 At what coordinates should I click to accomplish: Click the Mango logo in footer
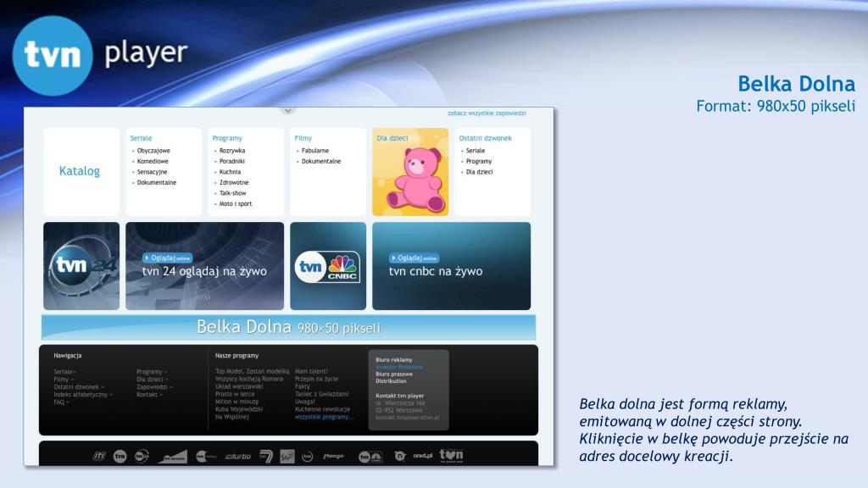333,456
